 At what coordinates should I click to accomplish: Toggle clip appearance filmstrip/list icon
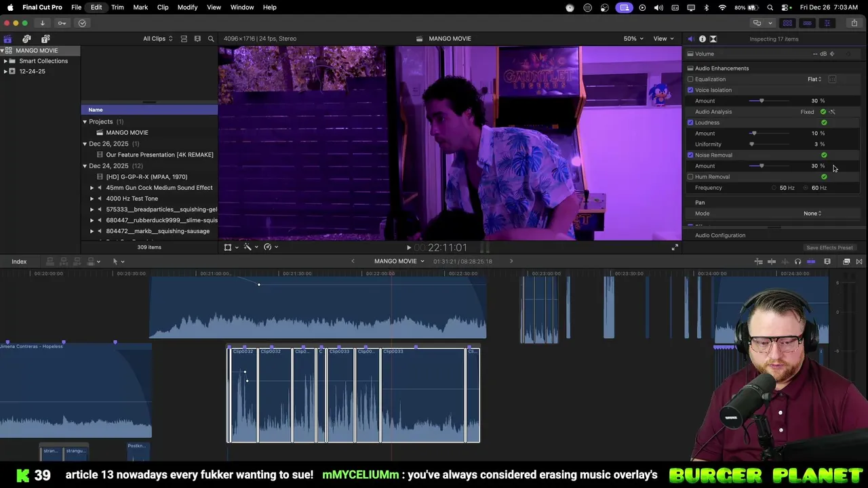click(x=184, y=39)
